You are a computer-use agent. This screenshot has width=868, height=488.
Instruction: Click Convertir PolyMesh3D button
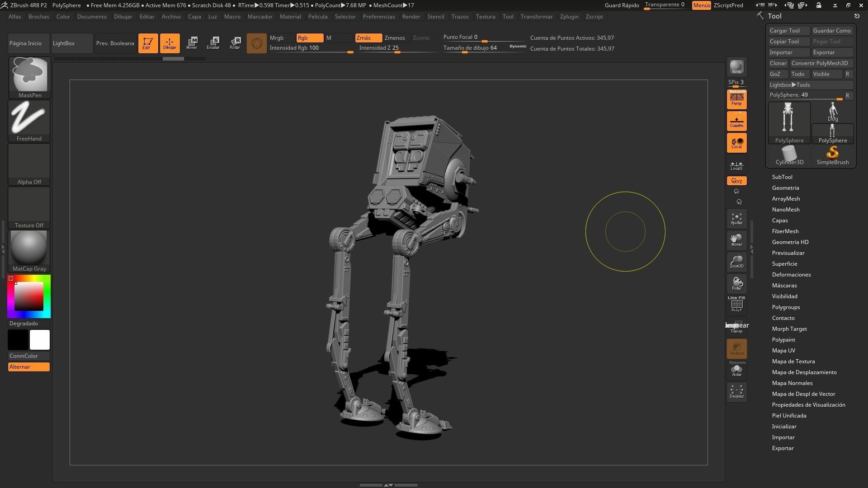[x=821, y=63]
